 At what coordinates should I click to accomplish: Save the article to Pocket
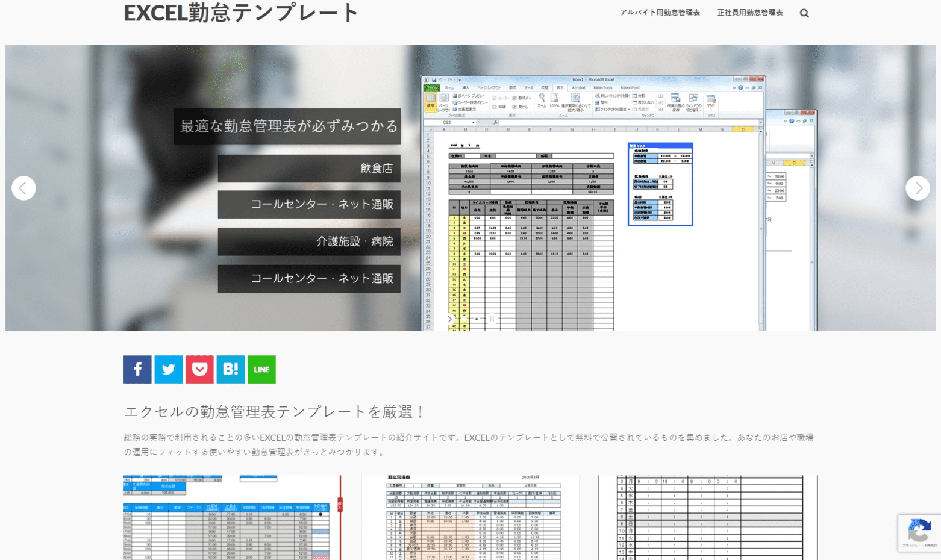click(200, 369)
